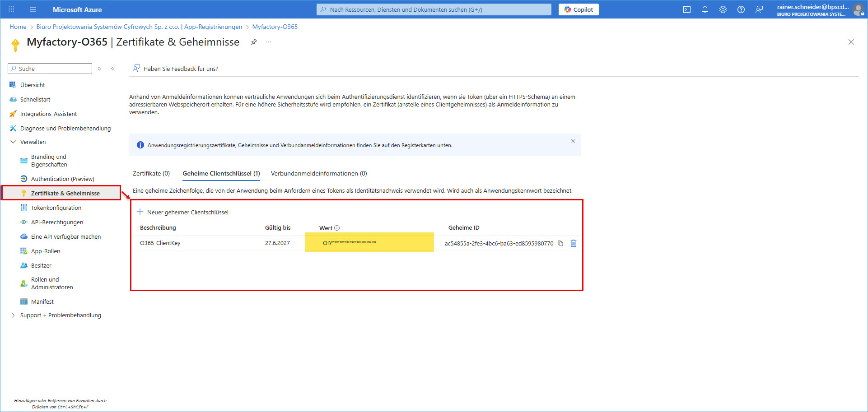
Task: Click the Microsoft Azure logo text
Action: tap(77, 9)
